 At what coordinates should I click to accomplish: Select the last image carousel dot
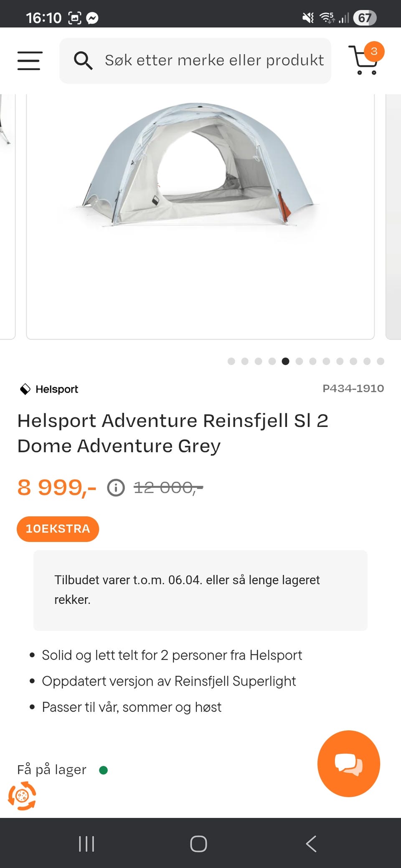381,361
